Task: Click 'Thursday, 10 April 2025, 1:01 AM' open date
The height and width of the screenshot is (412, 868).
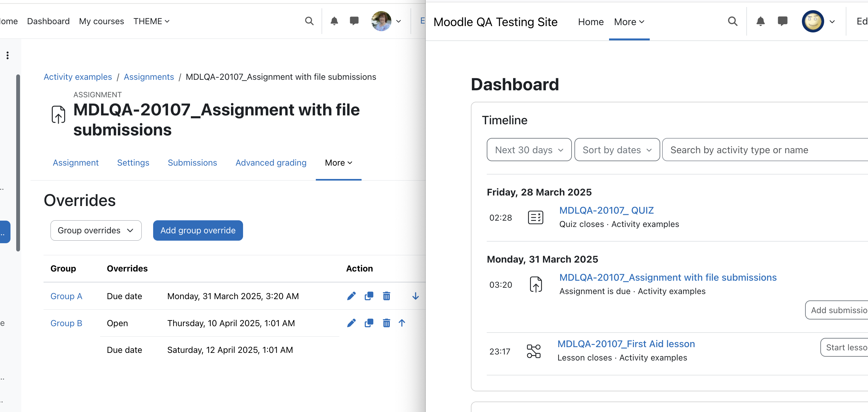Action: point(231,323)
